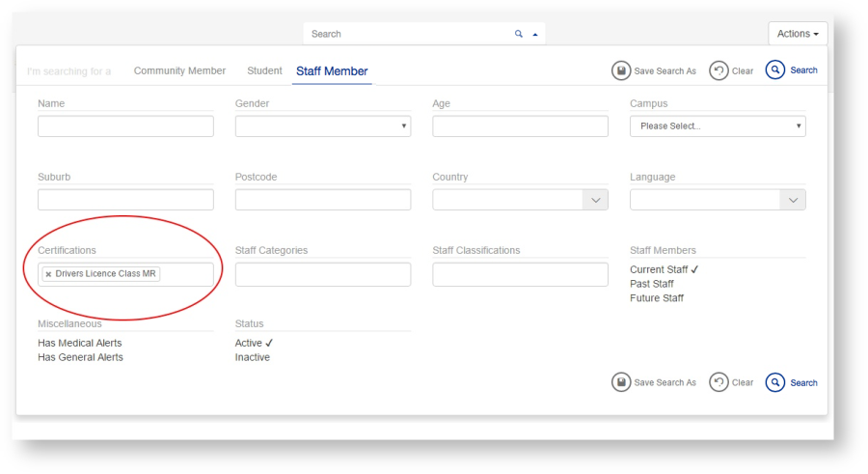Open the Gender dropdown
The width and height of the screenshot is (868, 474).
pyautogui.click(x=322, y=126)
